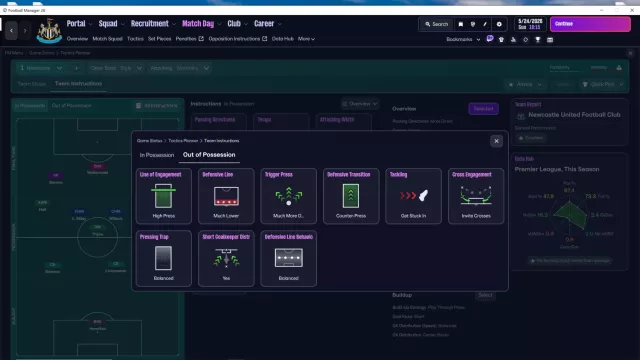Click the background Selected button
This screenshot has height=360, width=640.
click(483, 109)
